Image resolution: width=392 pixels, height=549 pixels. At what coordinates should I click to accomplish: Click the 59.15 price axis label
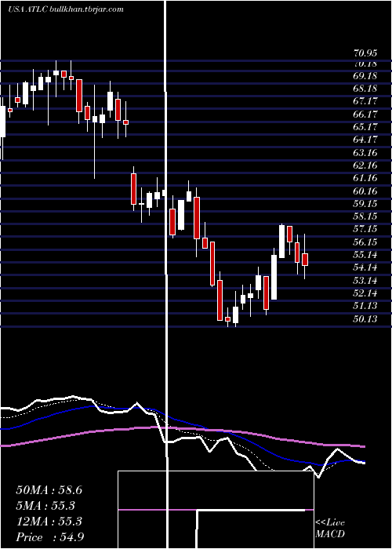365,204
